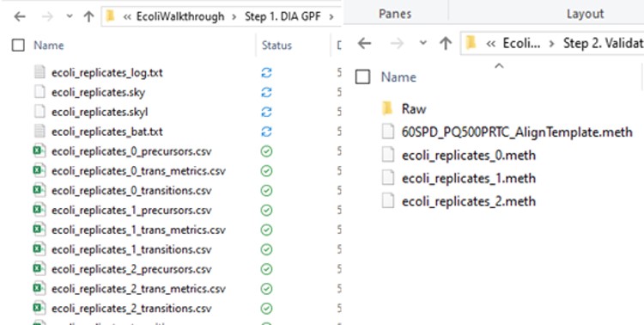Select file name ecoli_replicates.skyl

click(100, 112)
